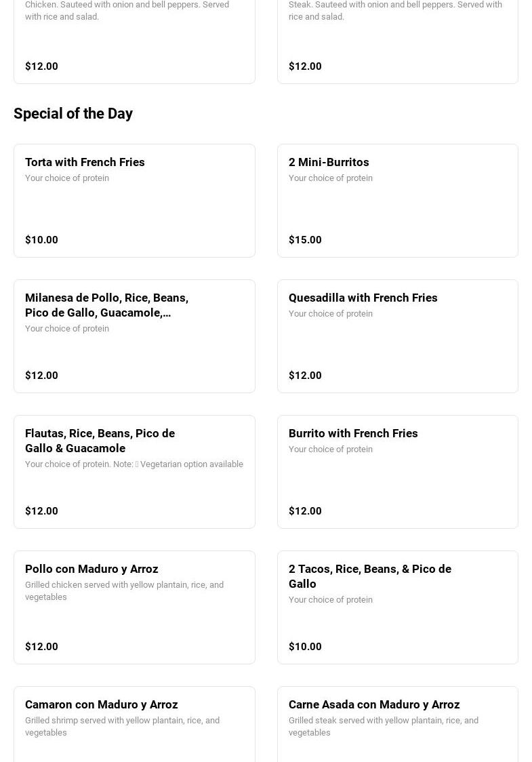This screenshot has height=762, width=532.
Task: Click the grilled chicken description text
Action: point(124,590)
